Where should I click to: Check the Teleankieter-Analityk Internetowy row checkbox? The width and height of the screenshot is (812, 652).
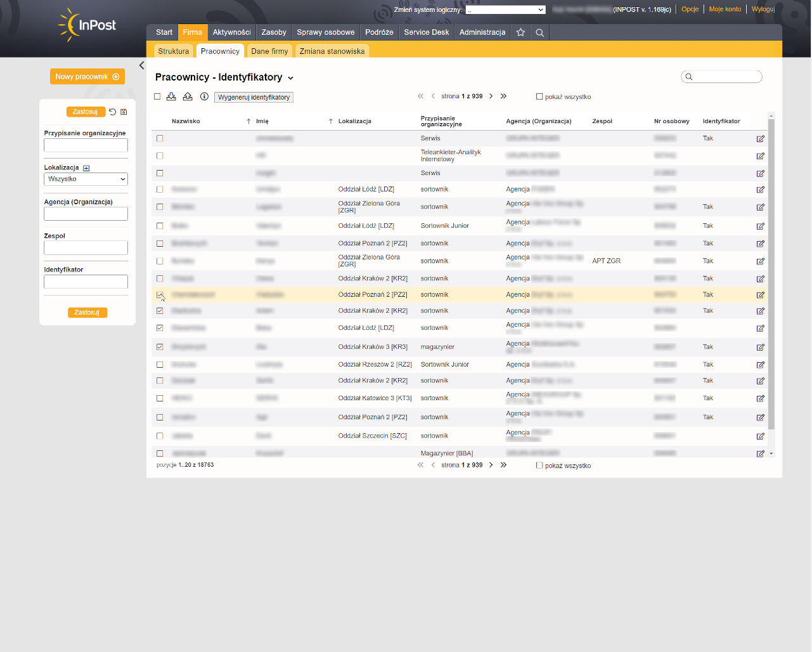pos(160,155)
